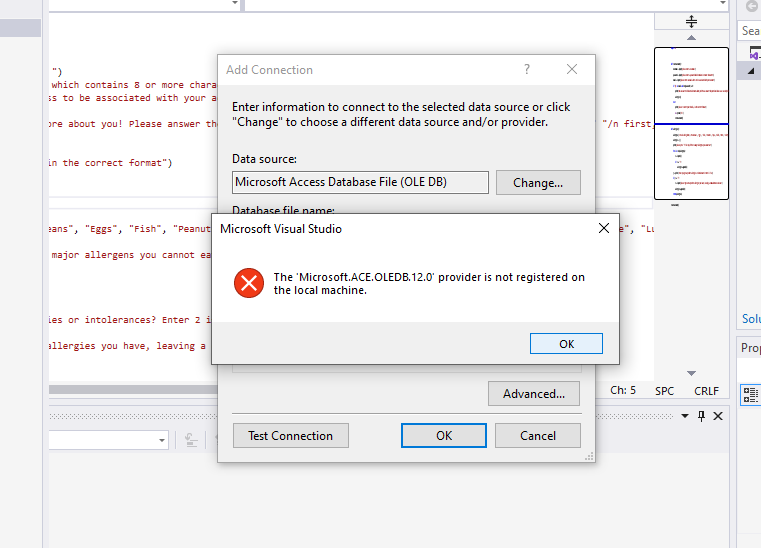Click the Solution Explorer search box
761x548 pixels.
pos(750,31)
